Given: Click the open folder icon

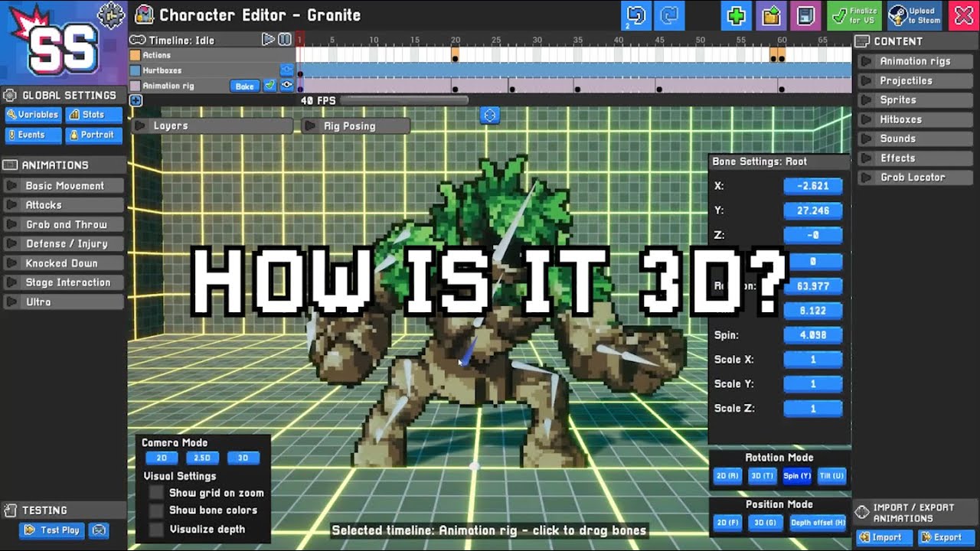Looking at the screenshot, I should (x=772, y=15).
